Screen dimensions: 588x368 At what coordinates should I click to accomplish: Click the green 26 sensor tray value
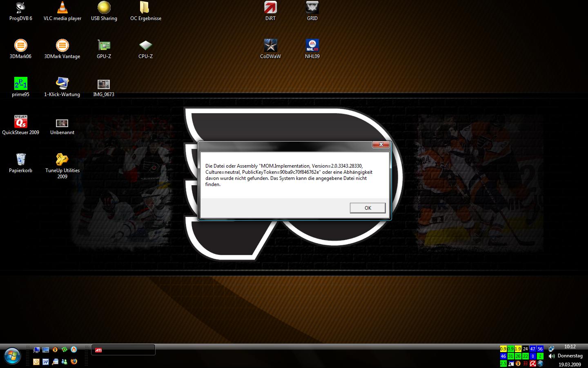pyautogui.click(x=518, y=356)
